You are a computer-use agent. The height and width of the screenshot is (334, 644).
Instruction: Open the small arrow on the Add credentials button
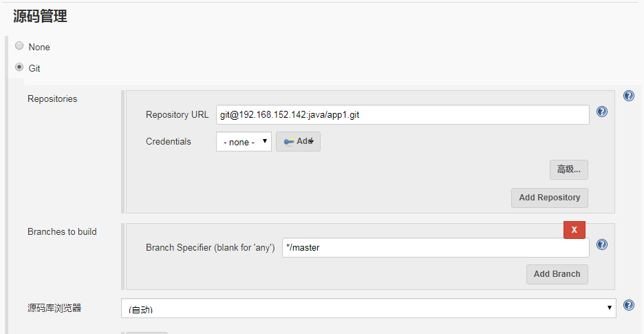coord(312,141)
